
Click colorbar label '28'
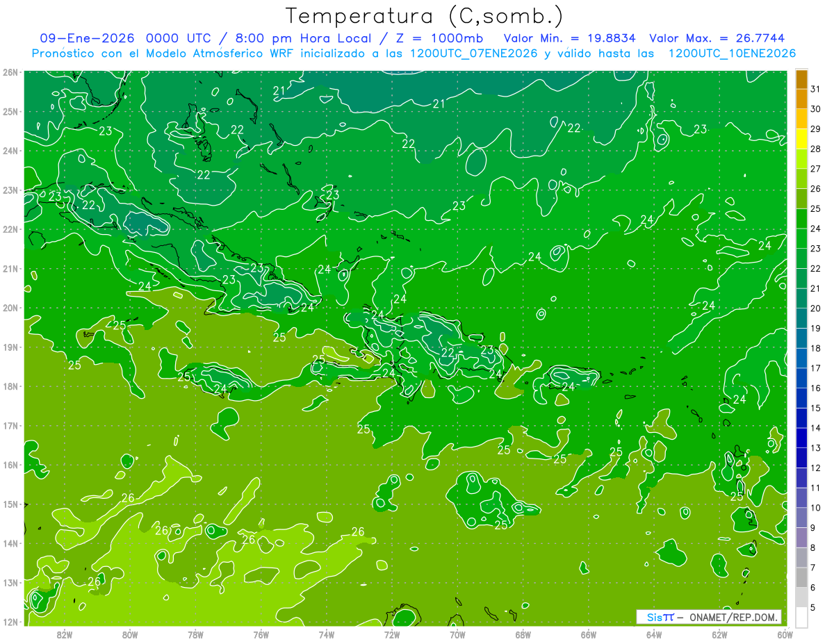pos(816,149)
